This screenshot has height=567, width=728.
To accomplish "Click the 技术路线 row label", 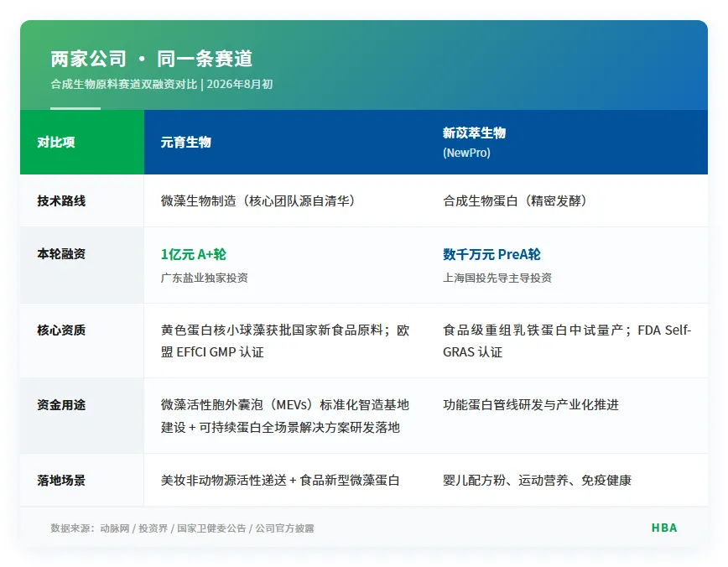I will coord(61,201).
